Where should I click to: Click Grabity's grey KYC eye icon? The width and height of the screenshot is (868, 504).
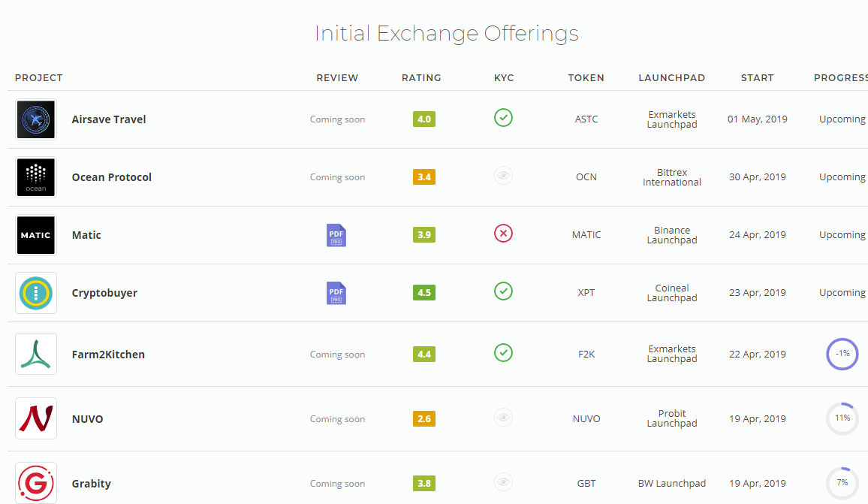[503, 482]
